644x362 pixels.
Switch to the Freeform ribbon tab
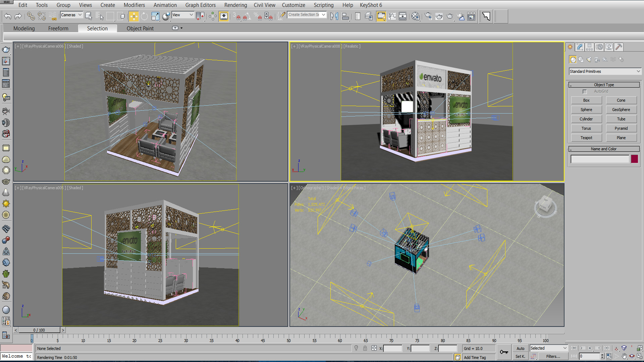(x=58, y=28)
